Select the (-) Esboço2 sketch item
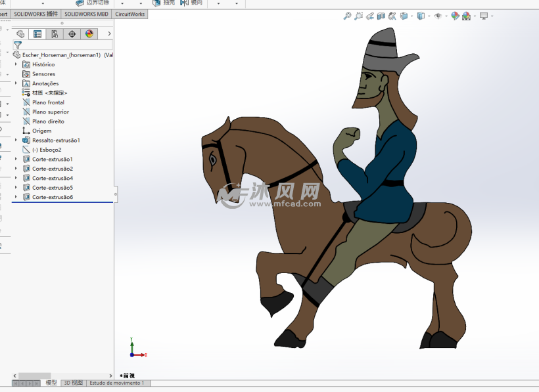Viewport: 539px width, 392px height. [x=46, y=150]
